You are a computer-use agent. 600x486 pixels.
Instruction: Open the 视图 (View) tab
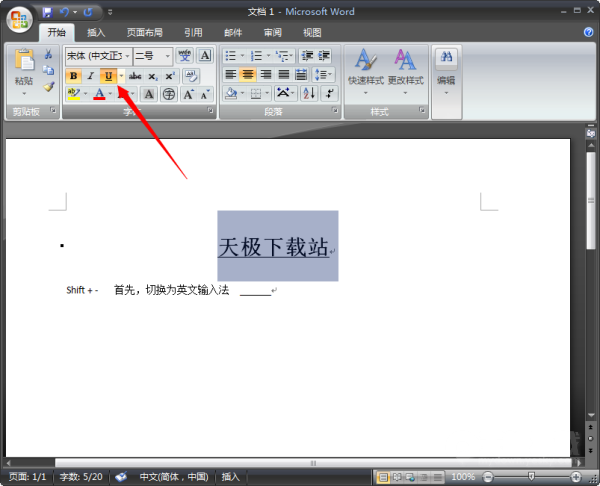click(x=312, y=33)
